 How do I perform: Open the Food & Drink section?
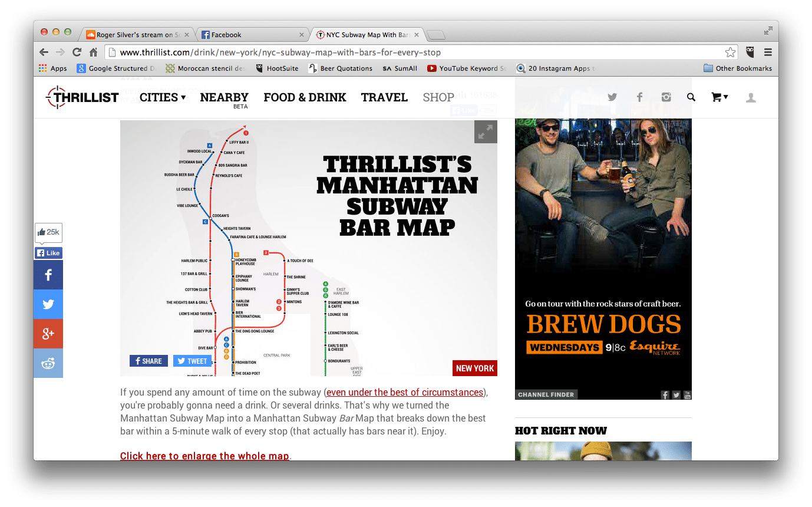pos(305,97)
